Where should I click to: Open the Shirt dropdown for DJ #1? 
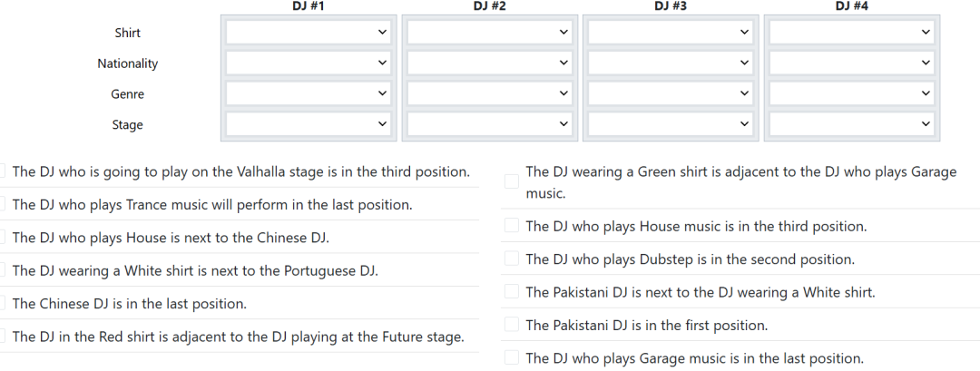pyautogui.click(x=309, y=33)
